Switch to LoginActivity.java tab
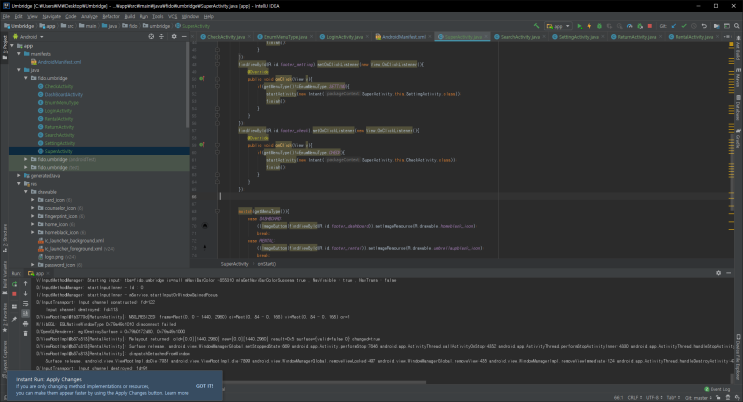 coord(344,37)
